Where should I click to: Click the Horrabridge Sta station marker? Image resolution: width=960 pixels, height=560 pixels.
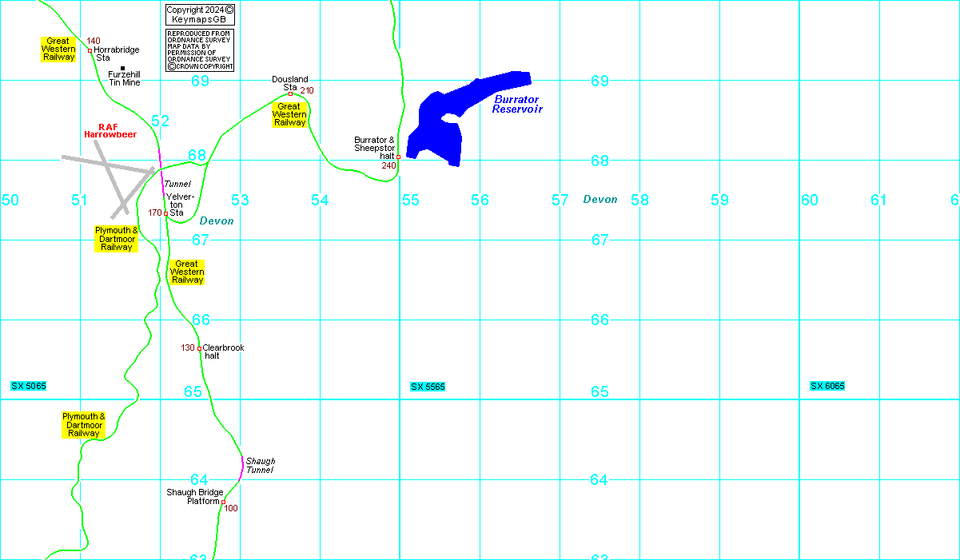(x=90, y=50)
